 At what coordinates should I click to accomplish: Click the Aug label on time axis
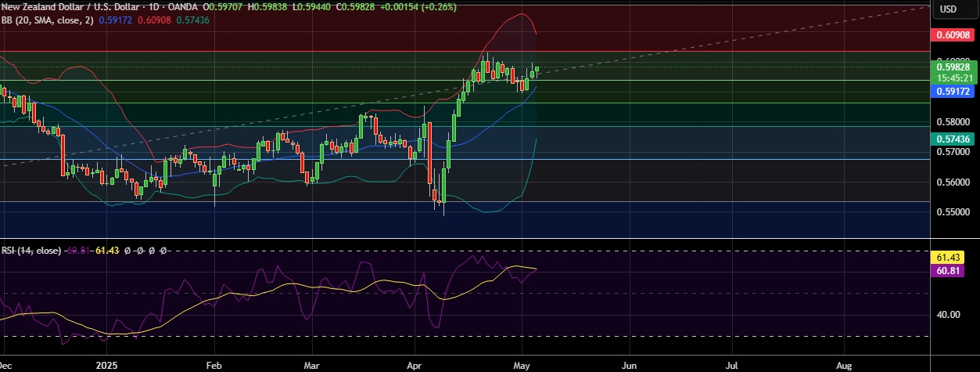[843, 365]
